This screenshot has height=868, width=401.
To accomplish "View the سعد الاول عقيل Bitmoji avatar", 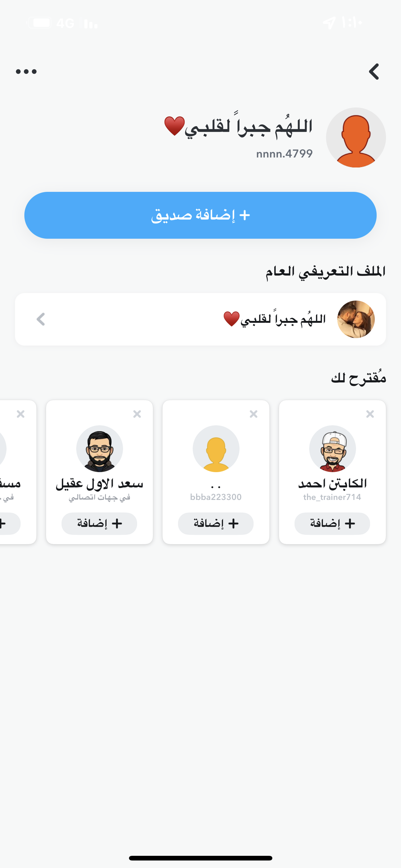I will pyautogui.click(x=99, y=448).
